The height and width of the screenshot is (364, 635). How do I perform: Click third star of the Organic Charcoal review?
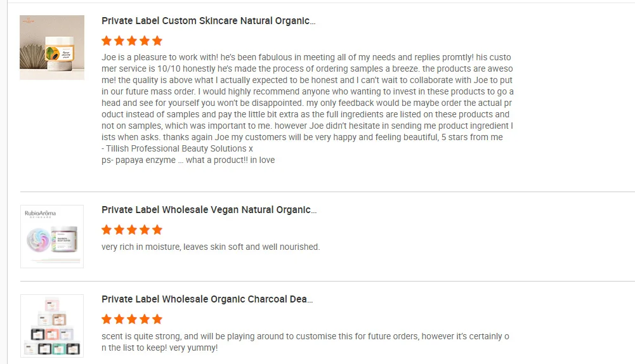132,319
